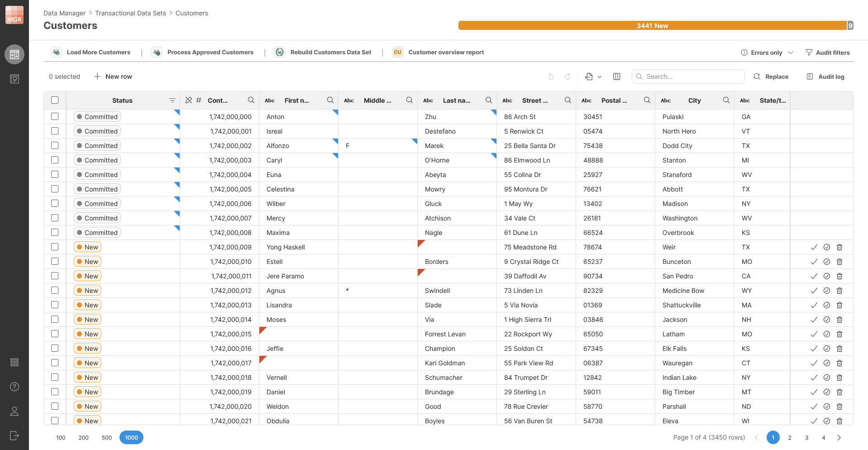868x450 pixels.
Task: Select page size 500
Action: point(107,437)
